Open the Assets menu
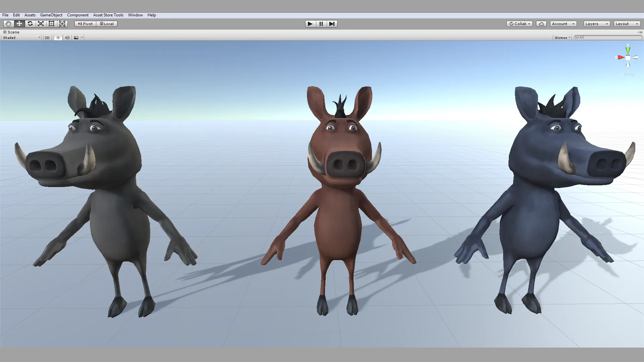644x362 pixels. tap(30, 15)
